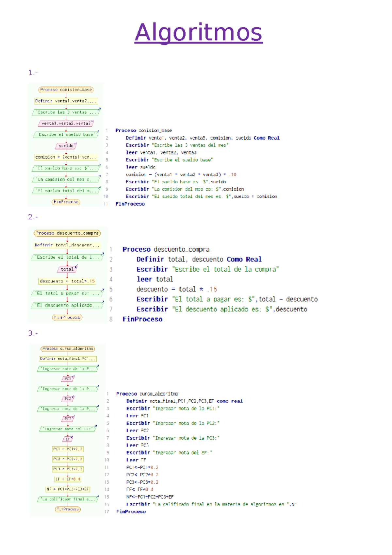
Task: Select the 'sueldo' input node in first flowchart
Action: 66,146
